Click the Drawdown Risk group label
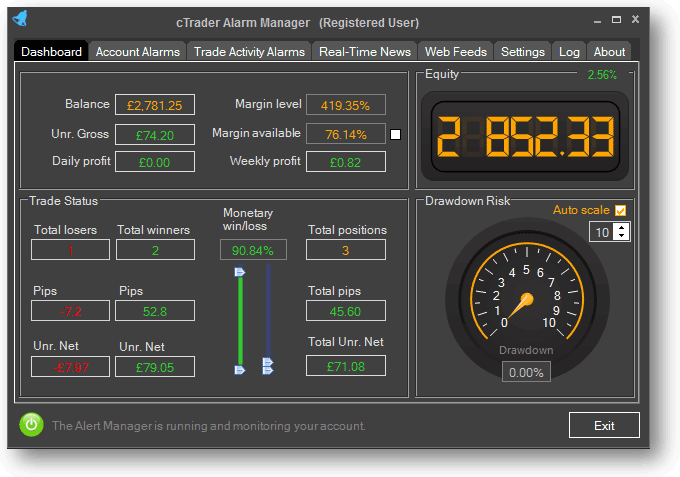 pos(467,201)
